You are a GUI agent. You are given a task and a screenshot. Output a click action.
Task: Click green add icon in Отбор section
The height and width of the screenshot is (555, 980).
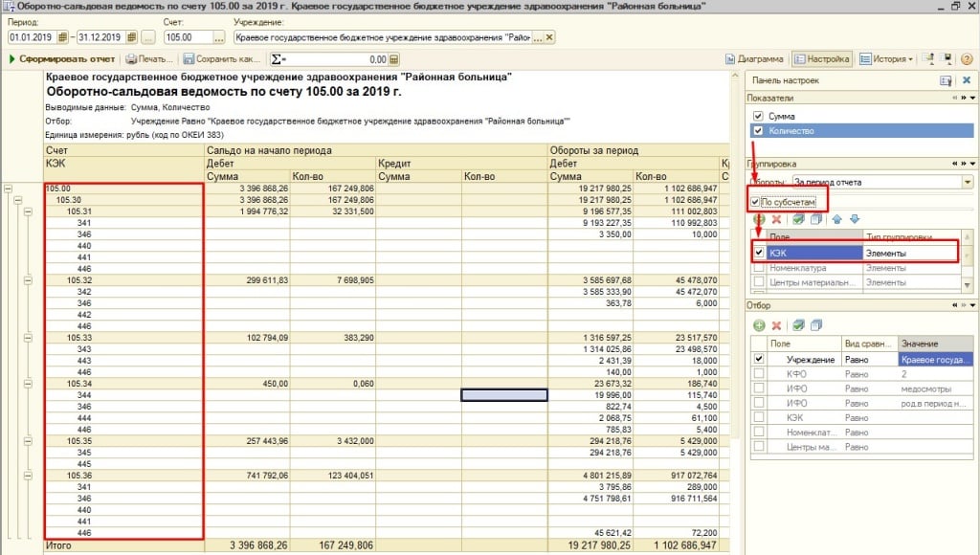click(x=758, y=325)
